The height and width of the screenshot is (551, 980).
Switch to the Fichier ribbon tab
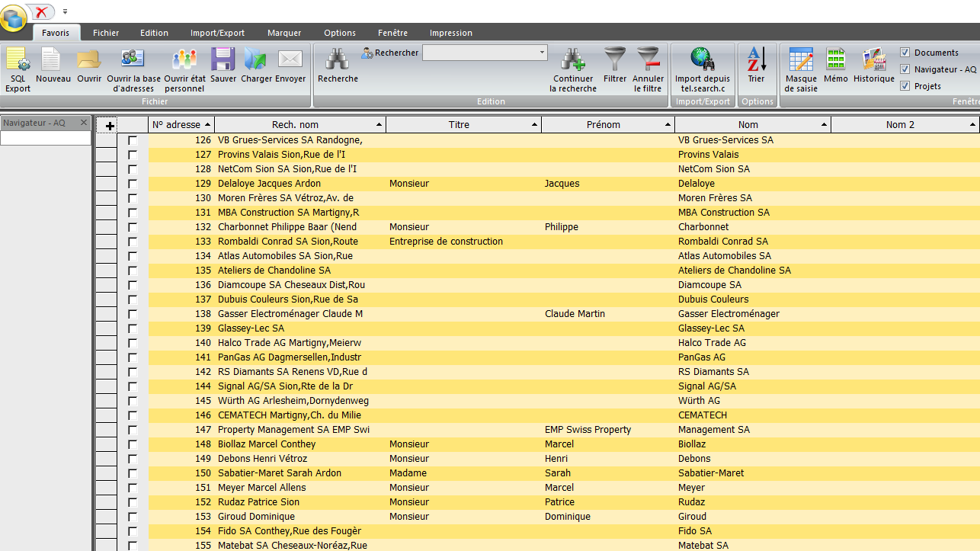(x=106, y=33)
